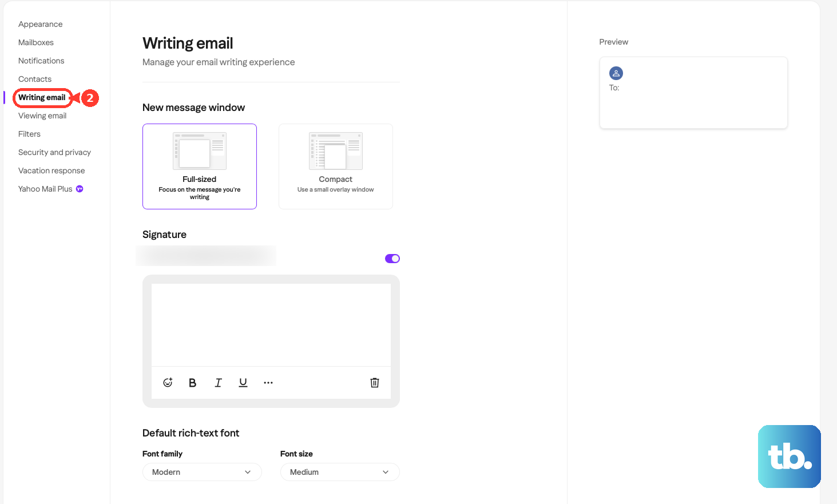Click the Default rich-text font heading
Viewport: 837px width, 504px height.
[x=191, y=433]
